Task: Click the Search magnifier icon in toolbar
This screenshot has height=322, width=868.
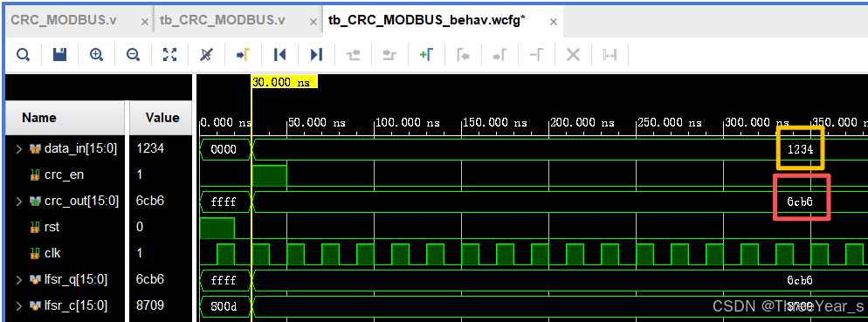Action: pyautogui.click(x=24, y=54)
